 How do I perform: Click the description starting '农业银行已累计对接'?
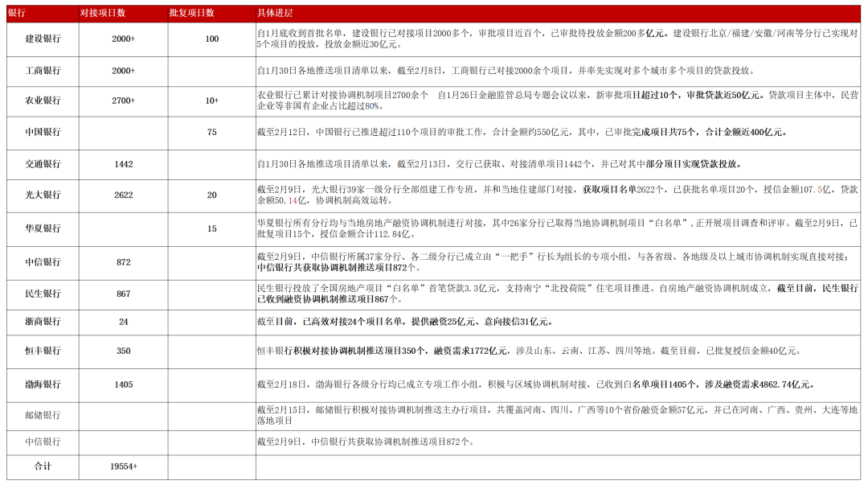558,101
